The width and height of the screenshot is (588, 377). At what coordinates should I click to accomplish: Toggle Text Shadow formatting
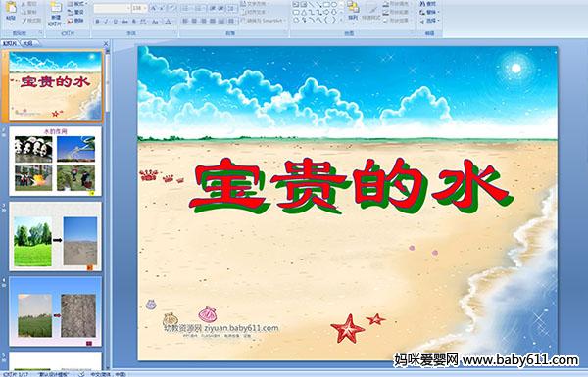click(134, 22)
